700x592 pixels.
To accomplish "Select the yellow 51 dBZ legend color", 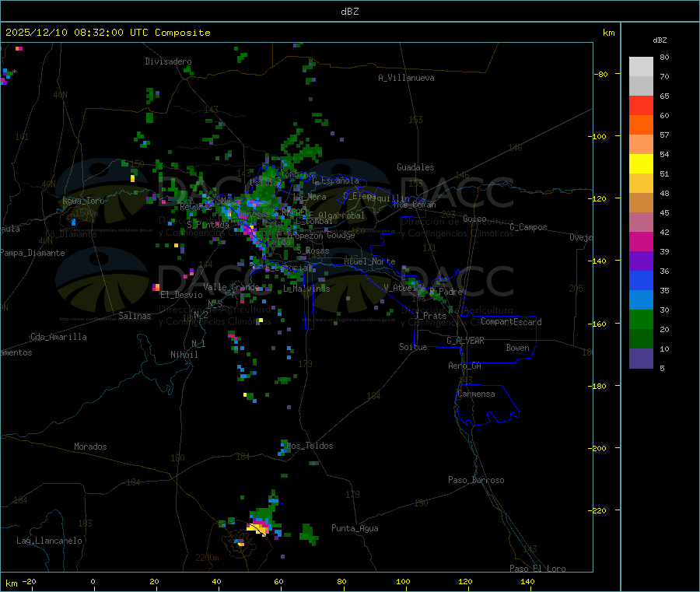I will [641, 164].
